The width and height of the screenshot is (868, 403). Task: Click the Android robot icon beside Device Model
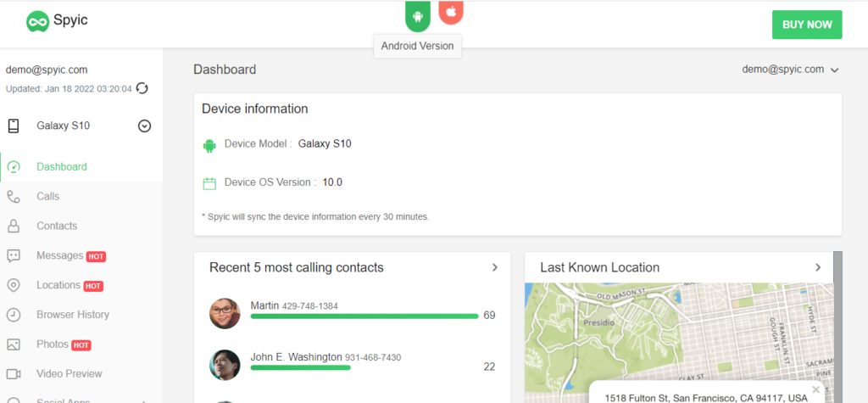[209, 146]
